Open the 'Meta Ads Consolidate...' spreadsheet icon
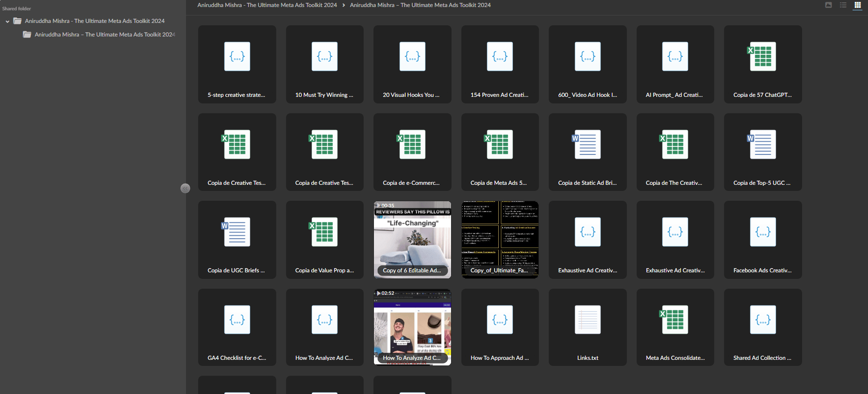 click(x=674, y=320)
